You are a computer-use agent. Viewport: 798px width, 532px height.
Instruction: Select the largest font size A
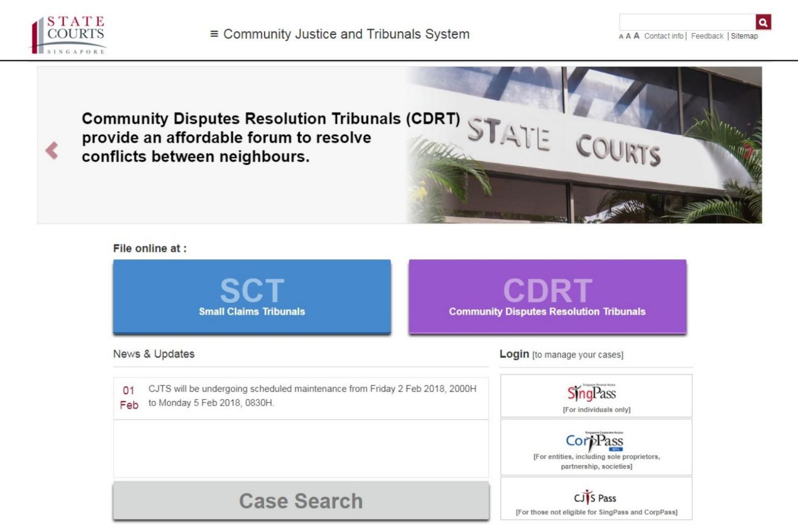[x=636, y=36]
